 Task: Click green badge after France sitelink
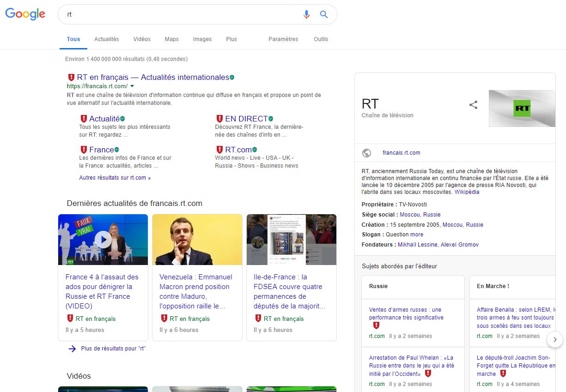click(x=116, y=150)
